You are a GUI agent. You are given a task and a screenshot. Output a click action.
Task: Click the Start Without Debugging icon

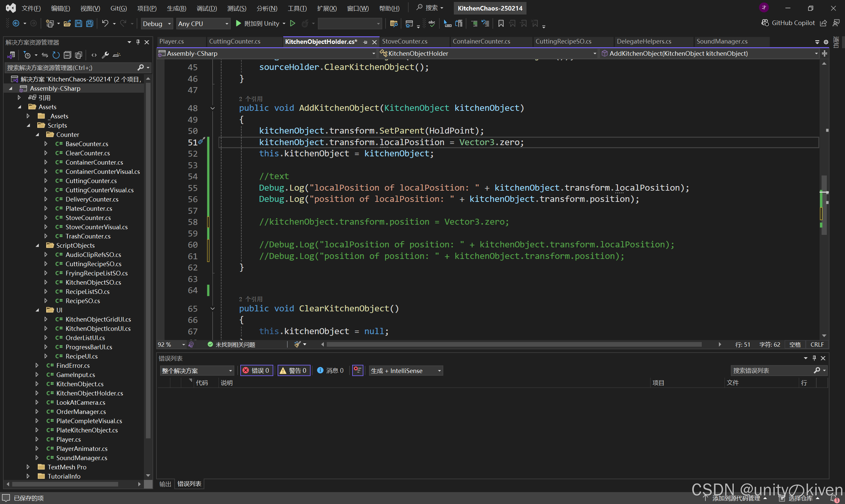[292, 23]
